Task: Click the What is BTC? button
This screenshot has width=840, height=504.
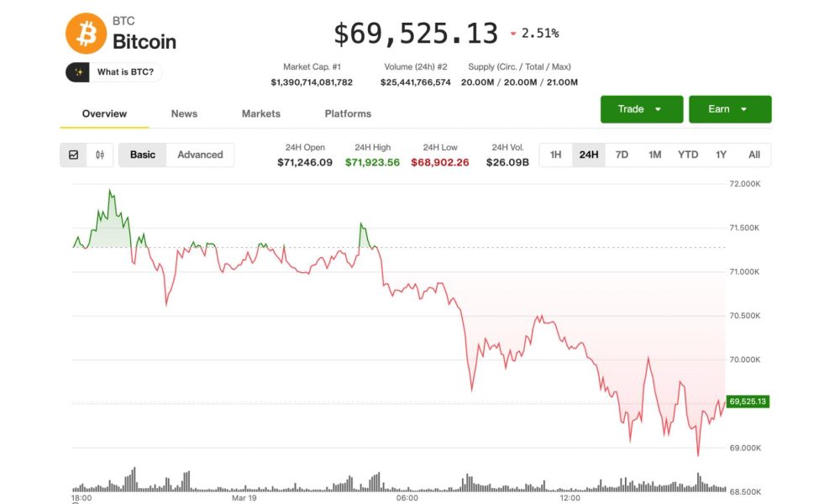Action: click(x=113, y=72)
